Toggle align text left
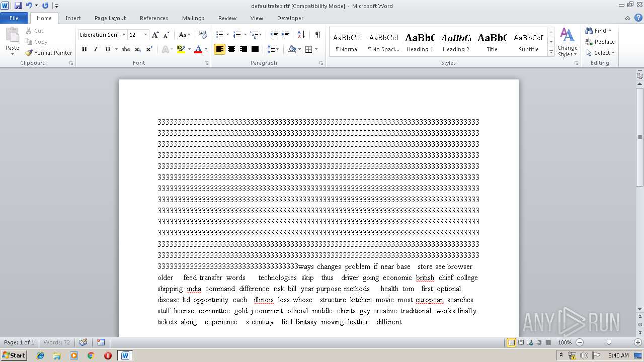The height and width of the screenshot is (362, 644). [219, 49]
